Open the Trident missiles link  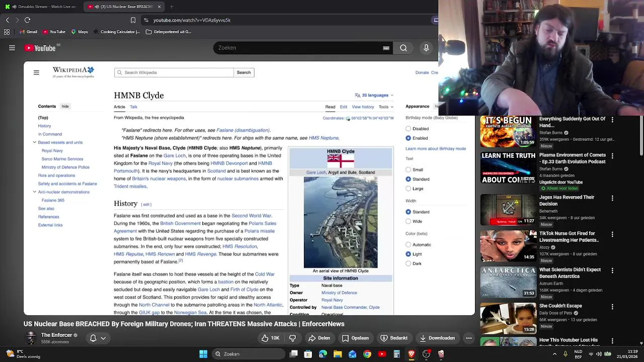tap(130, 187)
